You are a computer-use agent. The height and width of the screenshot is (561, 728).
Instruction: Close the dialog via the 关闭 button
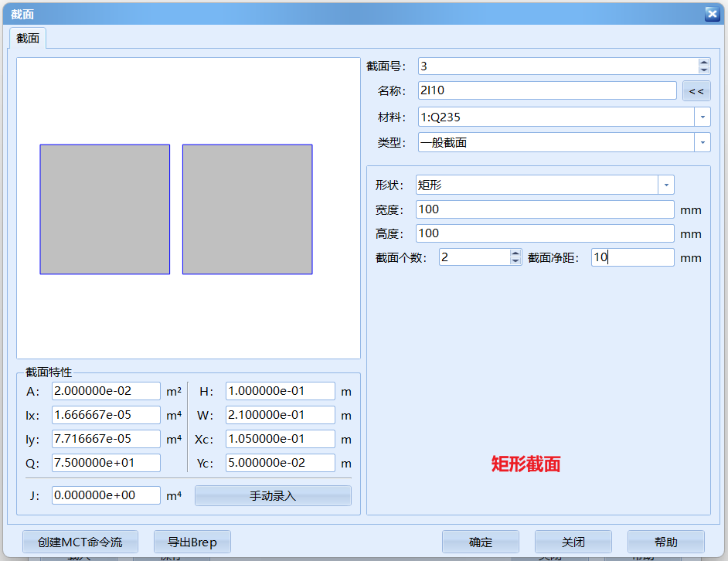[x=573, y=541]
